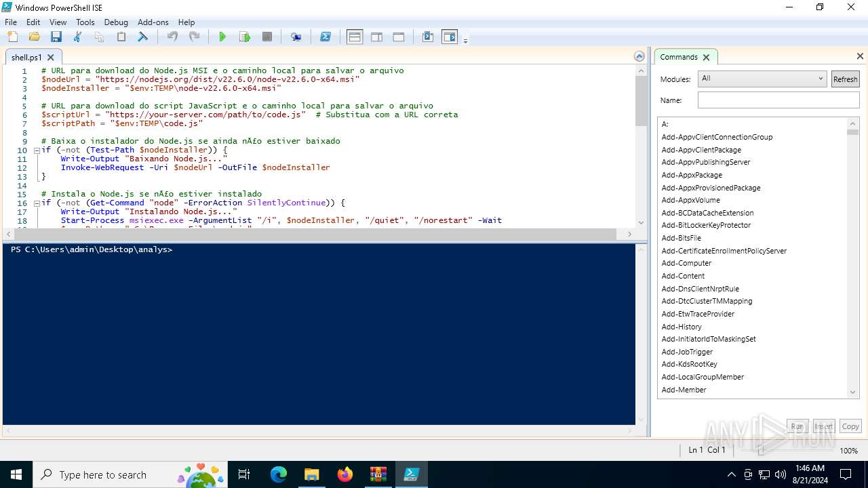Redo the last edit
The width and height of the screenshot is (868, 488).
pyautogui.click(x=194, y=37)
